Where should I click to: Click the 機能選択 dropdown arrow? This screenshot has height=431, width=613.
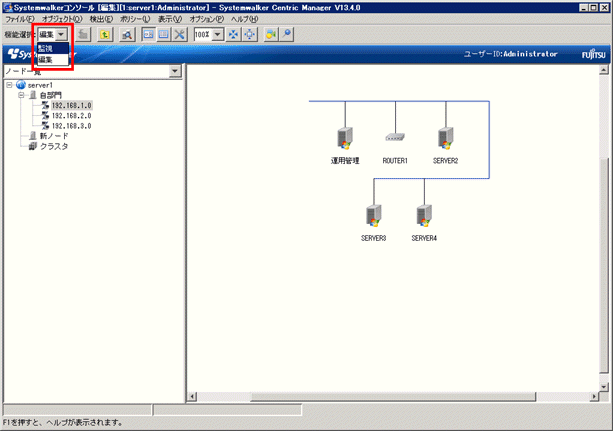(x=61, y=34)
